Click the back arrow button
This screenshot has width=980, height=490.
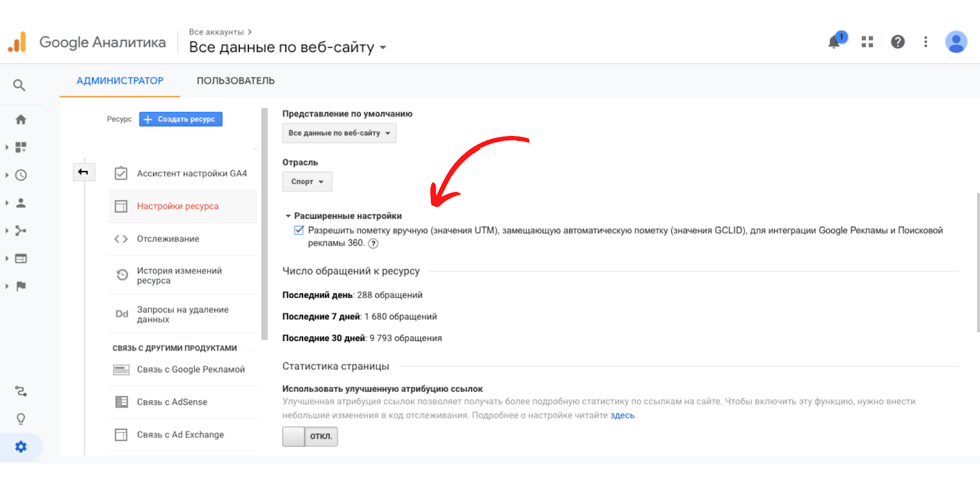pos(83,172)
